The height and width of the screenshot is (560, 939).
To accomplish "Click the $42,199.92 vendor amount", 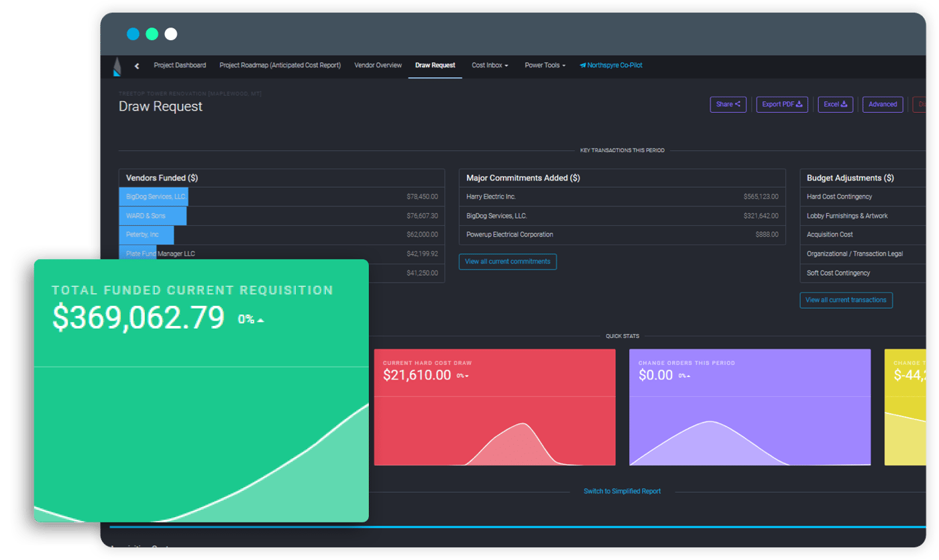I will tap(422, 254).
